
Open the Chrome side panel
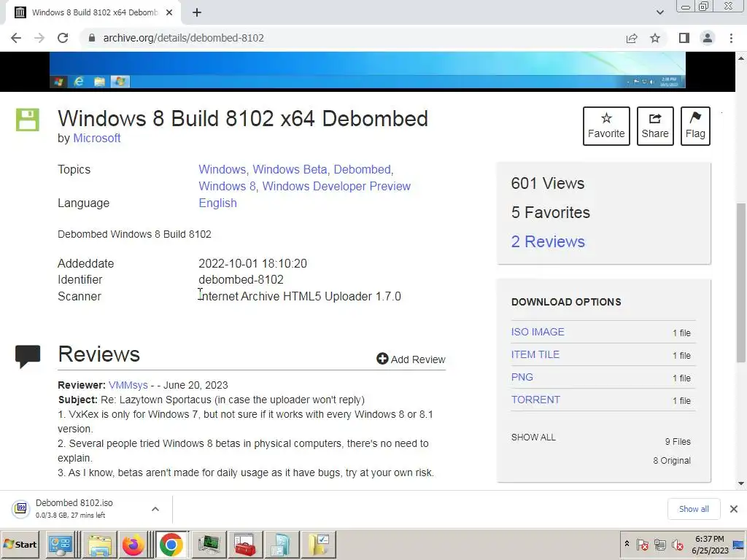[x=684, y=38]
